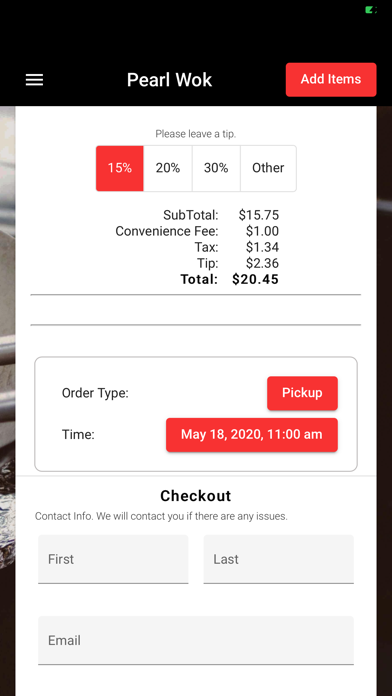The height and width of the screenshot is (696, 392).
Task: Select the 15% tip option
Action: pyautogui.click(x=120, y=168)
